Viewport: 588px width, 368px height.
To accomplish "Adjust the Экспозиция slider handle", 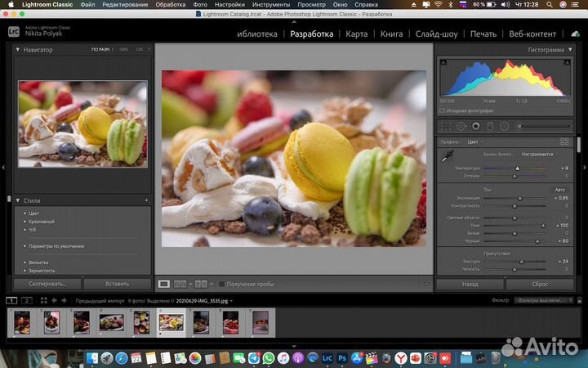I will [519, 198].
